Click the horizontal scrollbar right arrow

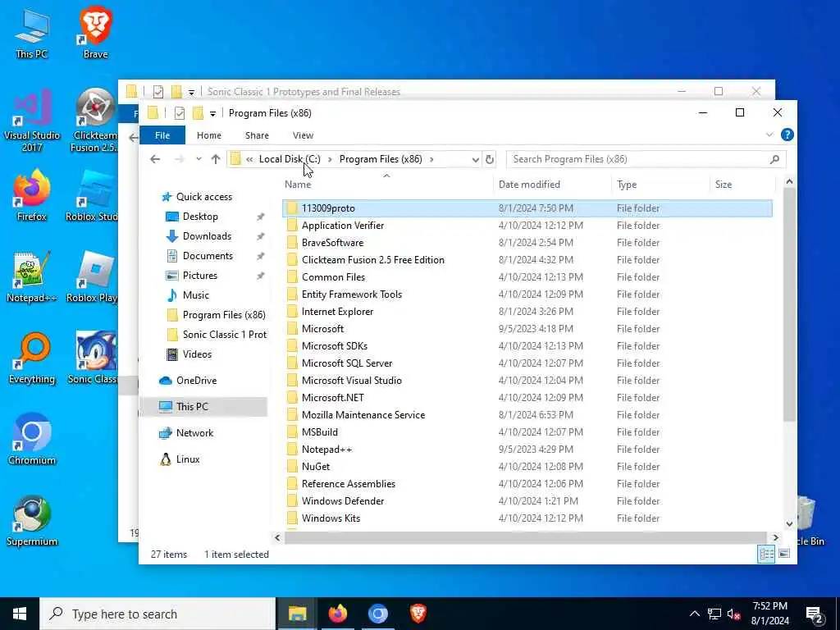pos(776,537)
